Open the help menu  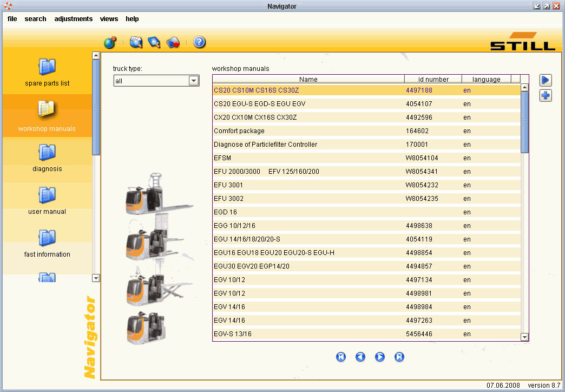coord(132,19)
